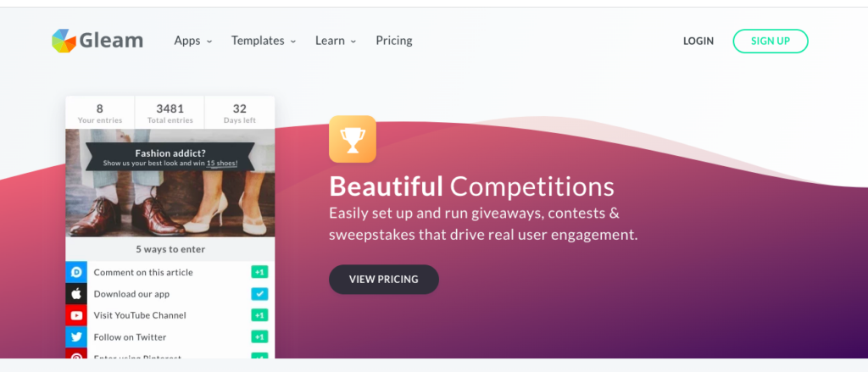The image size is (868, 372).
Task: Click the Fashion addict shoes photo
Action: [x=170, y=183]
